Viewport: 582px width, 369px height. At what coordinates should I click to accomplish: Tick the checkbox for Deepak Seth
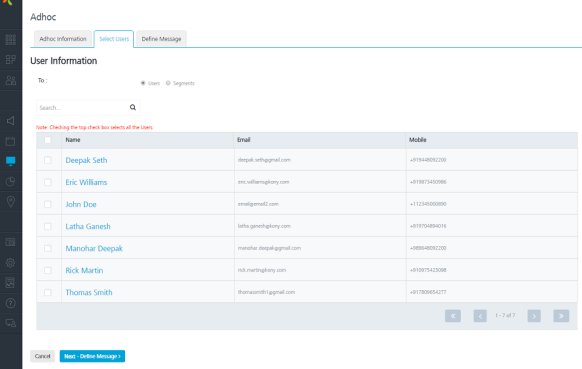click(48, 160)
